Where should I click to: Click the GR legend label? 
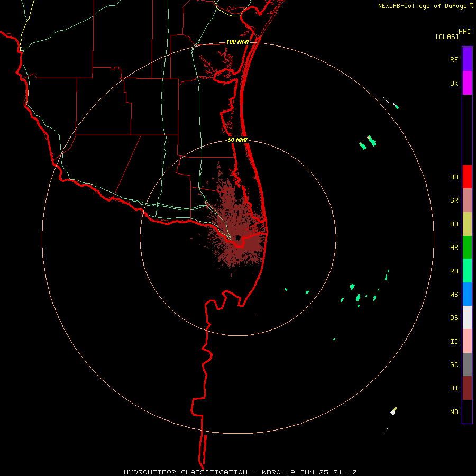[454, 200]
